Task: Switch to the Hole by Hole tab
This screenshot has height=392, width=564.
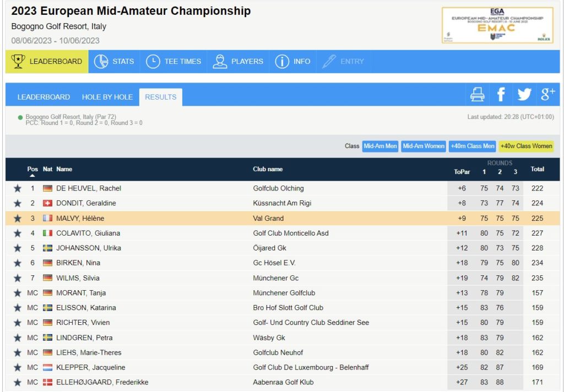Action: pos(107,97)
